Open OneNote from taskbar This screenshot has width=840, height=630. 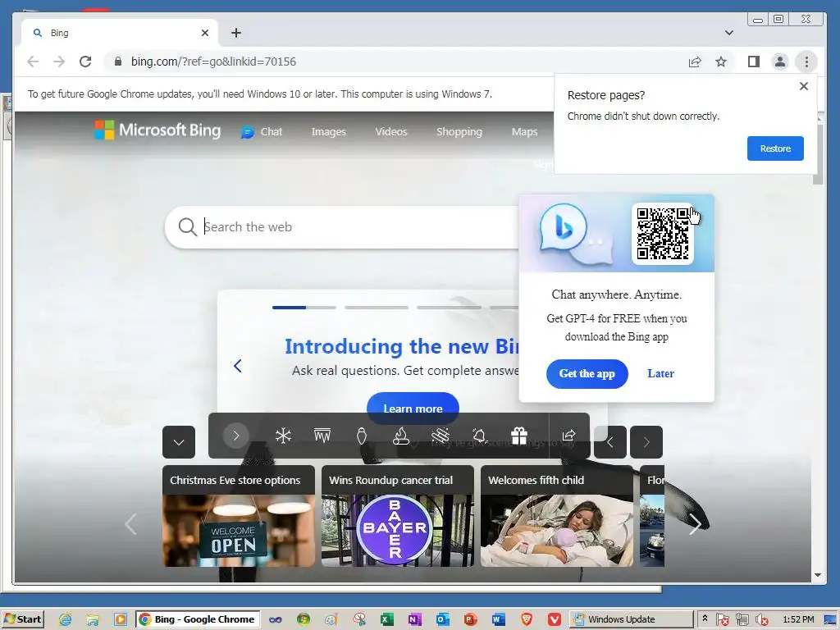pos(414,619)
